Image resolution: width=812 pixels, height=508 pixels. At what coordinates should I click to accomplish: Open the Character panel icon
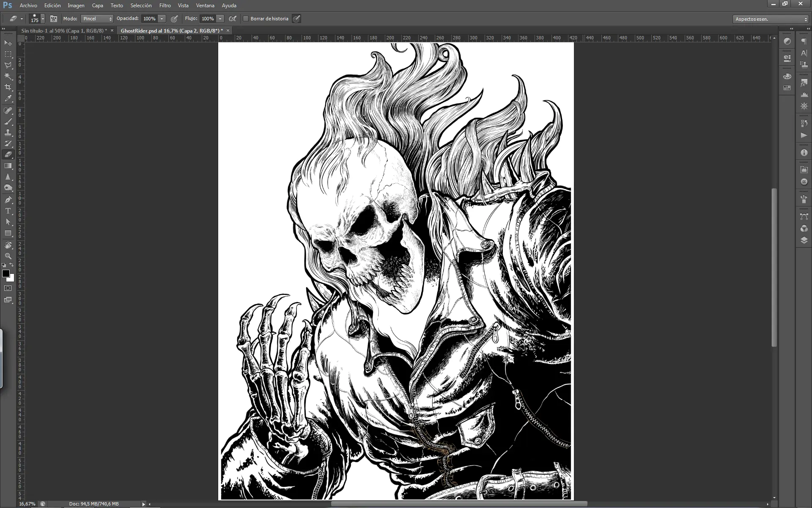click(804, 53)
